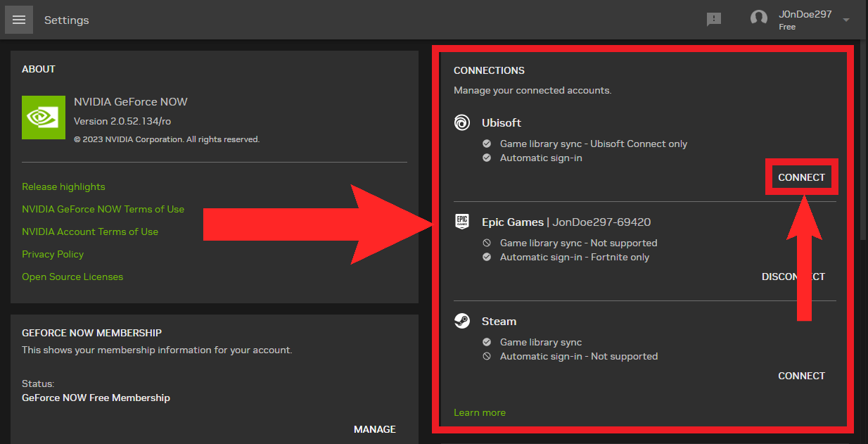Image resolution: width=868 pixels, height=444 pixels.
Task: Open NVIDIA GeForce NOW Terms of Use
Action: [103, 210]
